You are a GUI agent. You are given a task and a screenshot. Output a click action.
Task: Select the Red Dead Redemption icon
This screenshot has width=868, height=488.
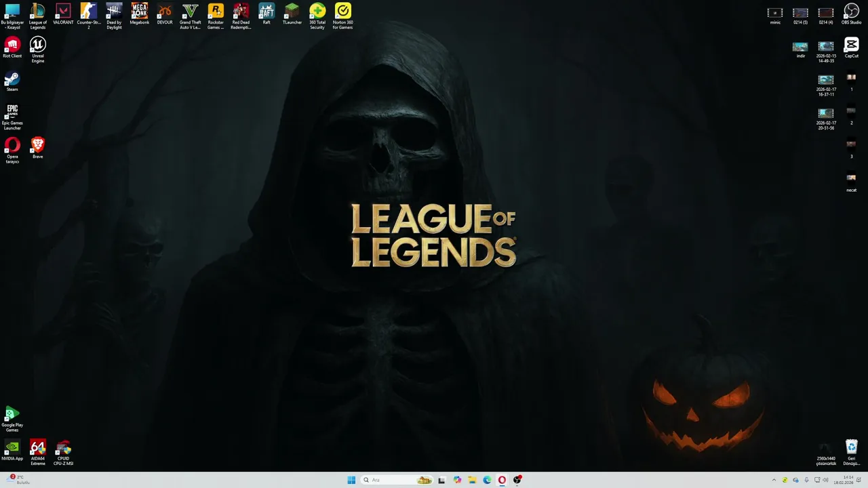tap(241, 16)
